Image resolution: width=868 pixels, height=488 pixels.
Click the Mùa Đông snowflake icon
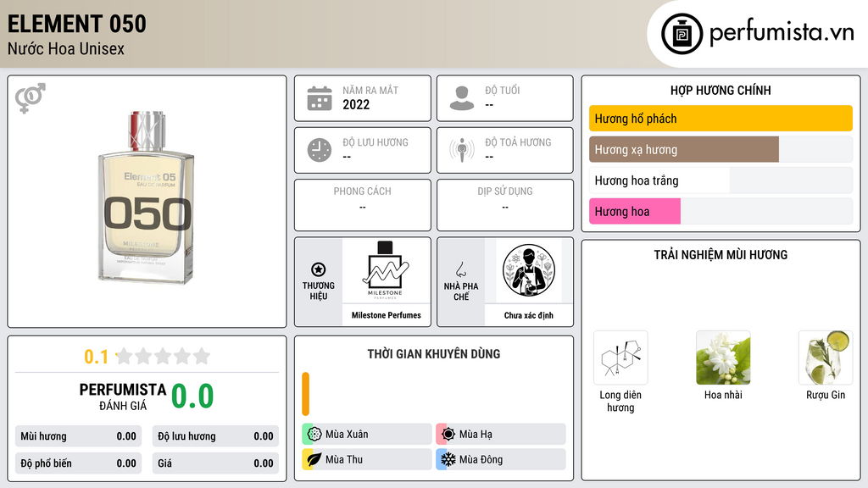click(x=448, y=459)
